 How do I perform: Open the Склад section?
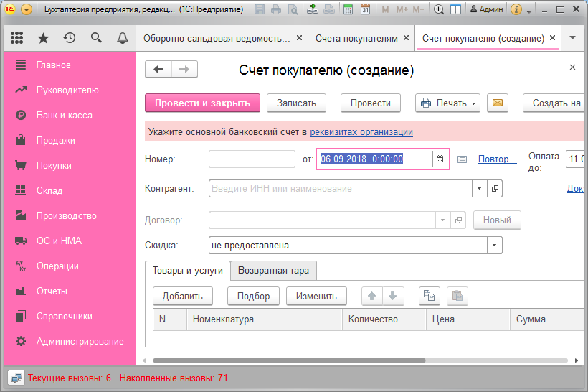click(70, 191)
